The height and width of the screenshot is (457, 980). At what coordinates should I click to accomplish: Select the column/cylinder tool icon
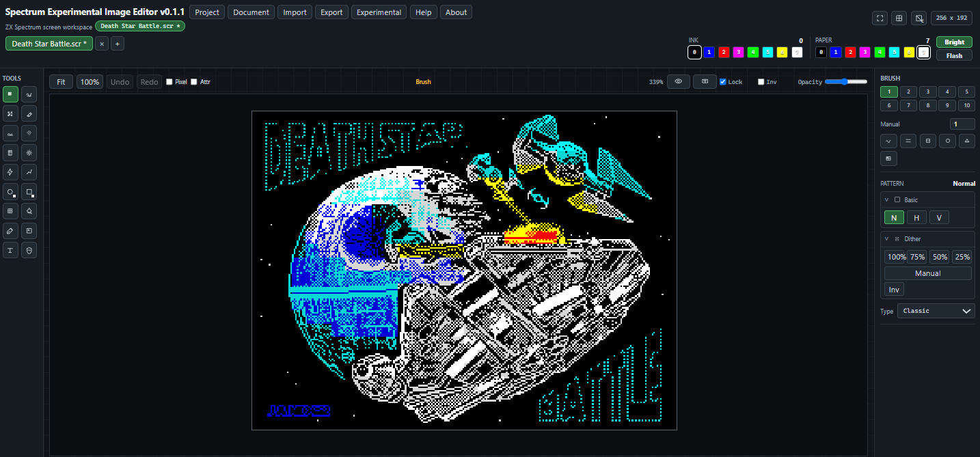10,152
